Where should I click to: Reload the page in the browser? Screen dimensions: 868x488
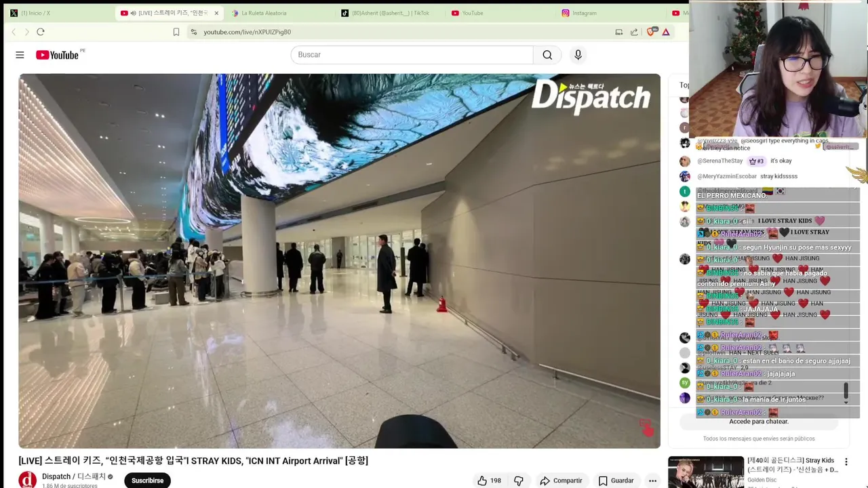pos(41,32)
